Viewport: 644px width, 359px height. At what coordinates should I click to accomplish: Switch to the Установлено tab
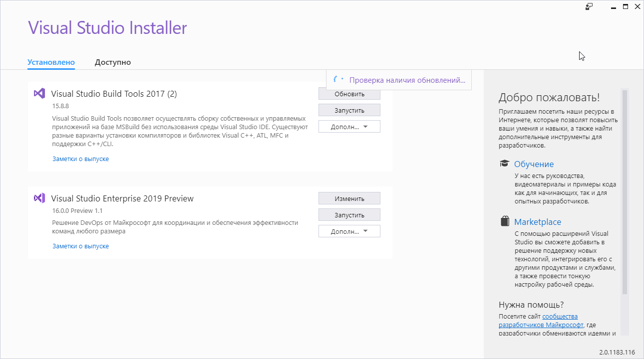pos(51,62)
